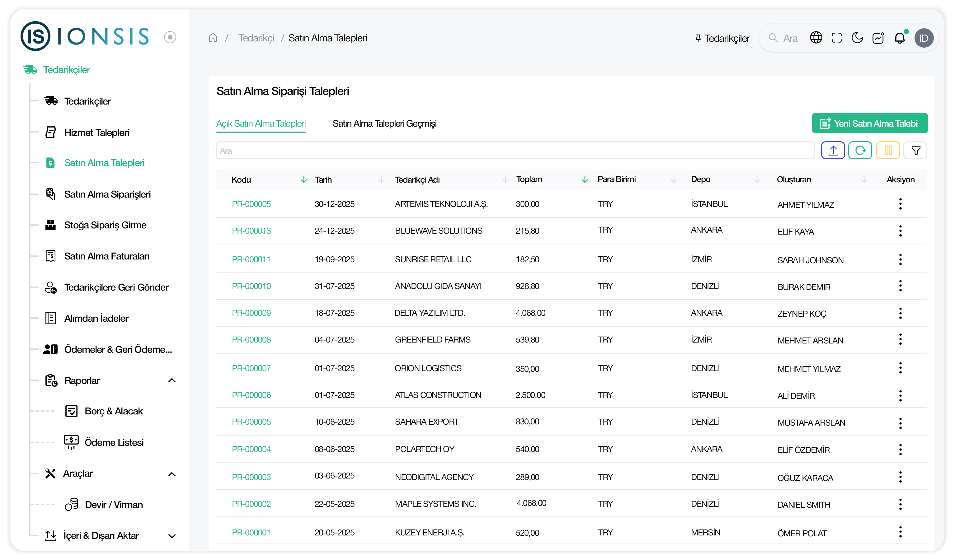
Task: Open the language globe icon
Action: coord(816,38)
